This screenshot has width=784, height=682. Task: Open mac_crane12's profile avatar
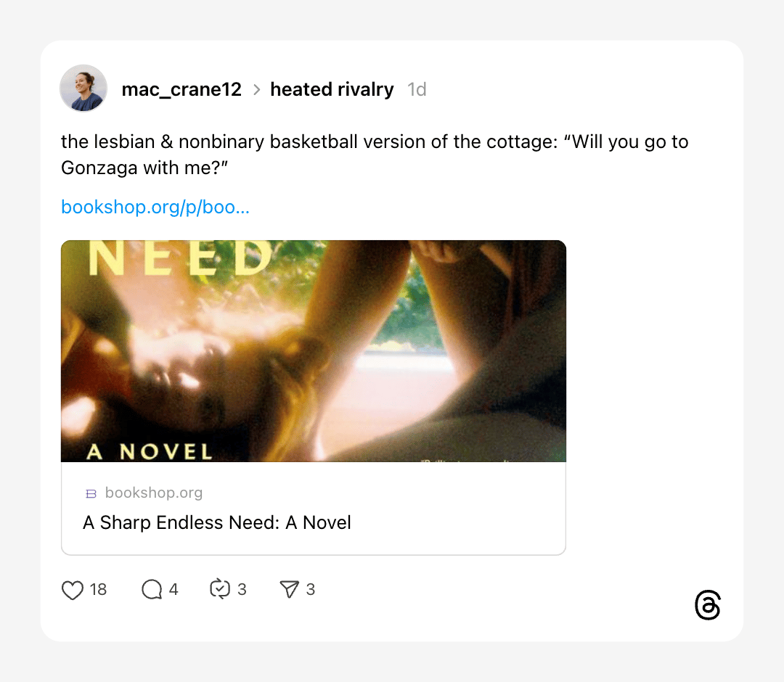coord(83,89)
